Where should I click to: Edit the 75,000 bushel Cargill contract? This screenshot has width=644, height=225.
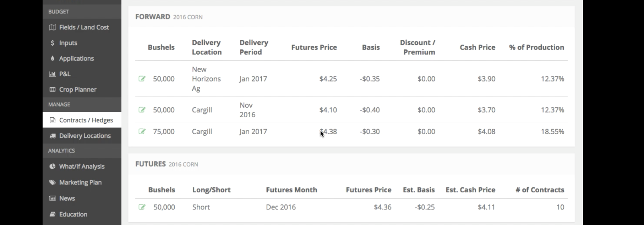click(x=142, y=131)
